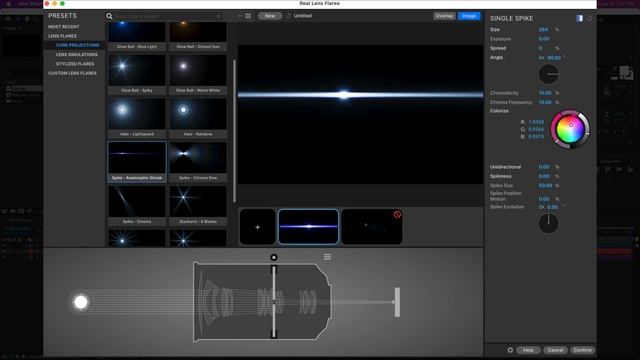Screen dimensions: 640x360
Task: Click the New flare button
Action: pos(270,16)
